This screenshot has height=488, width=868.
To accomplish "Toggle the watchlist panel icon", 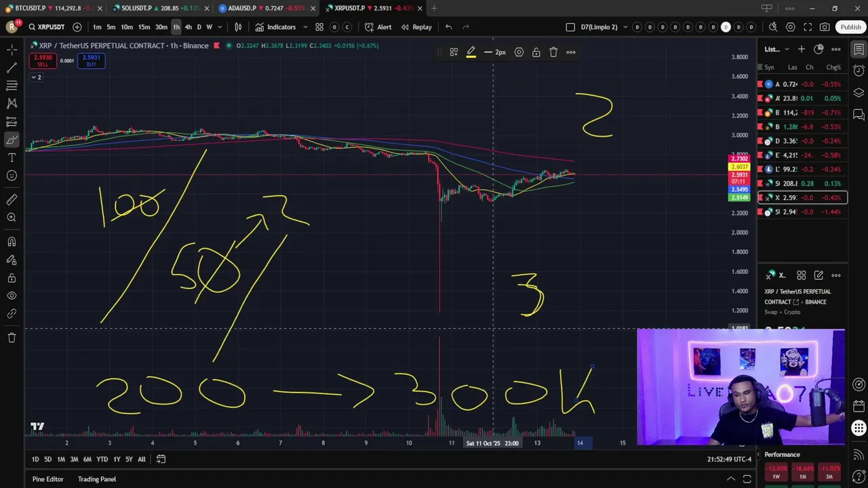I will click(x=859, y=49).
